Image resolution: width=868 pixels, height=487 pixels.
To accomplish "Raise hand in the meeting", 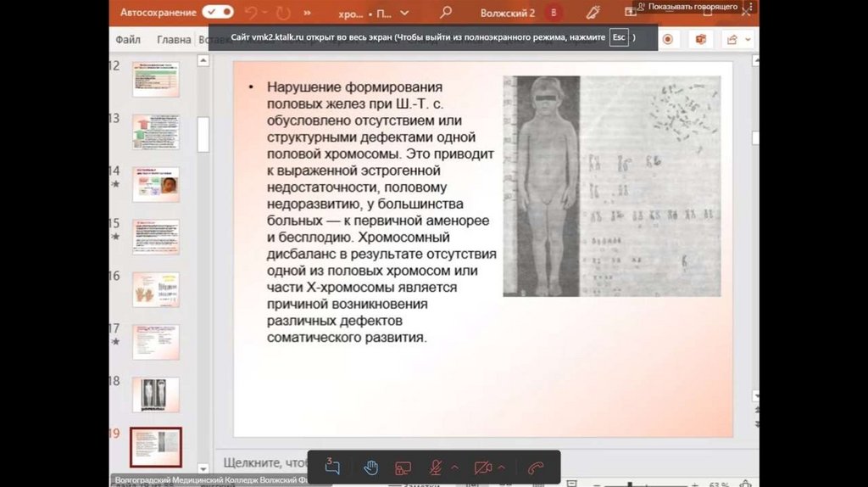I will 370,467.
